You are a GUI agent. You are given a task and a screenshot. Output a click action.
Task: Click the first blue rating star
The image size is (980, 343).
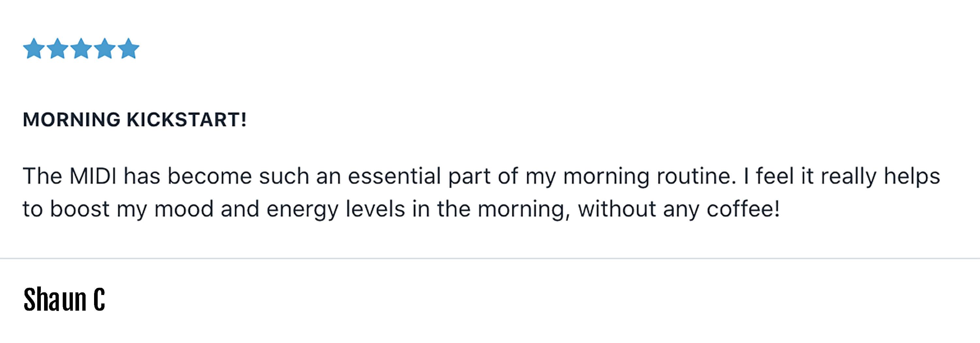[x=34, y=49]
